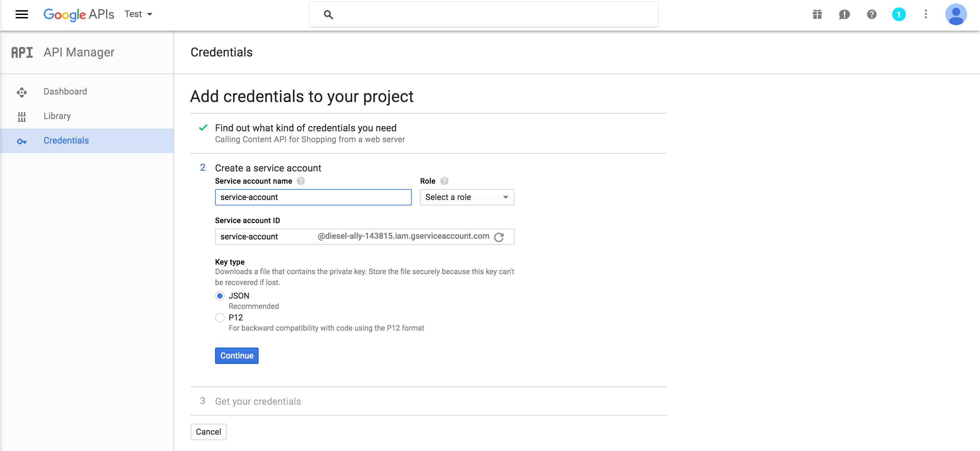Click the hamburger menu icon

[21, 14]
